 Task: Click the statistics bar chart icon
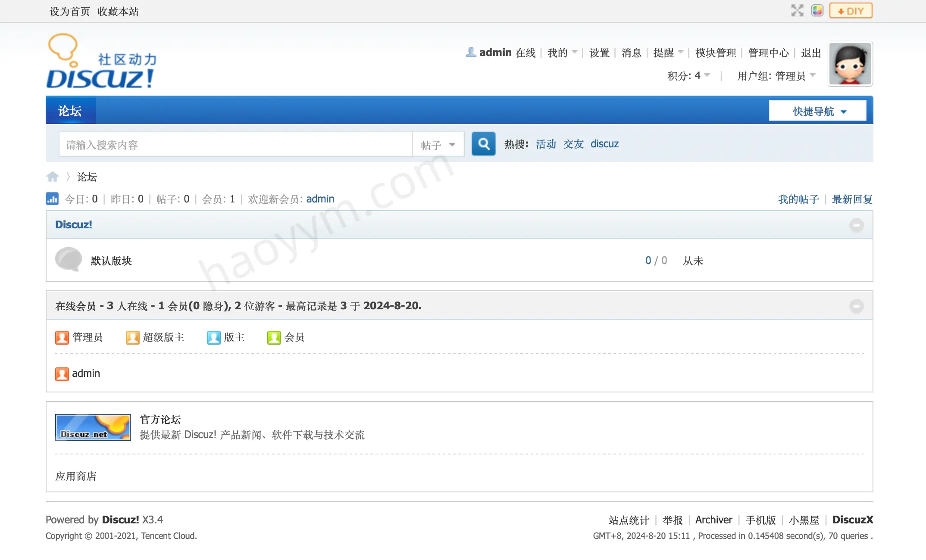(x=52, y=199)
